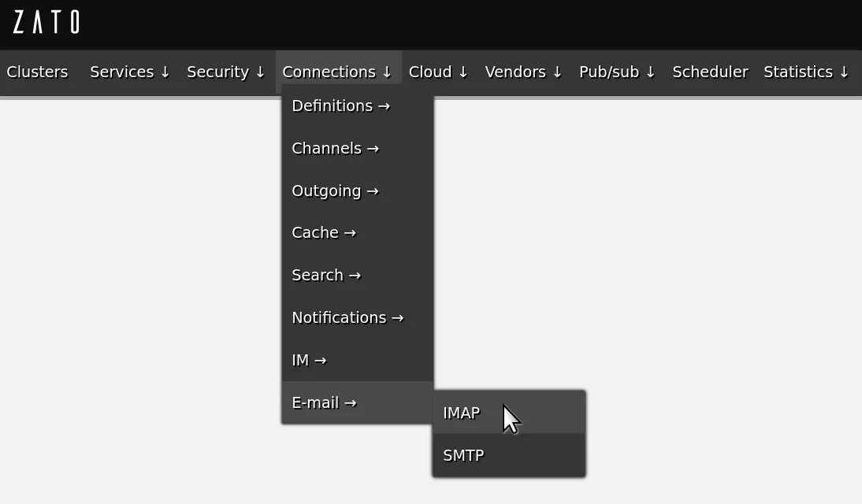Go to the Scheduler page
Image resolution: width=862 pixels, height=504 pixels.
(710, 72)
